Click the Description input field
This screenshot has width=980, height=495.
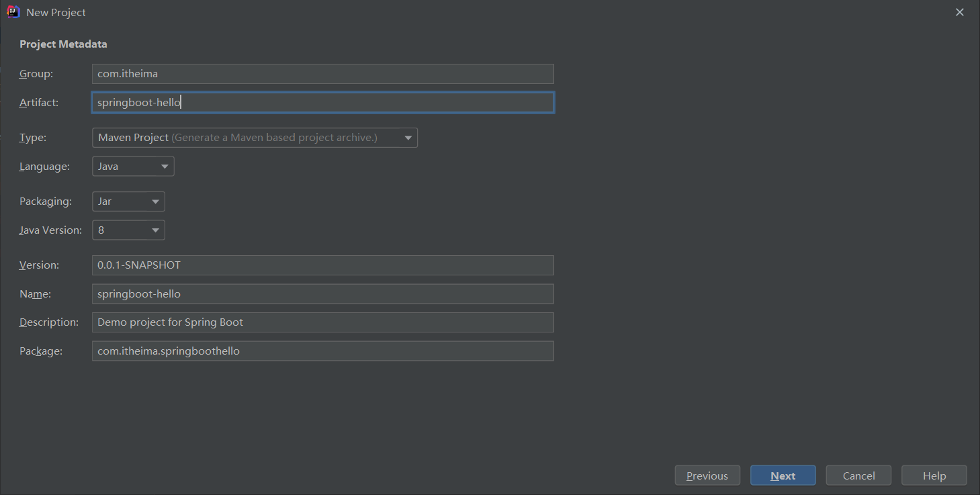tap(322, 322)
